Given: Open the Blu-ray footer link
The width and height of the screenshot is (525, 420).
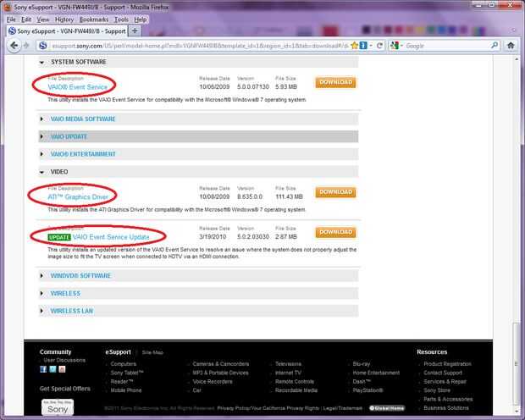Looking at the screenshot, I should click(362, 364).
